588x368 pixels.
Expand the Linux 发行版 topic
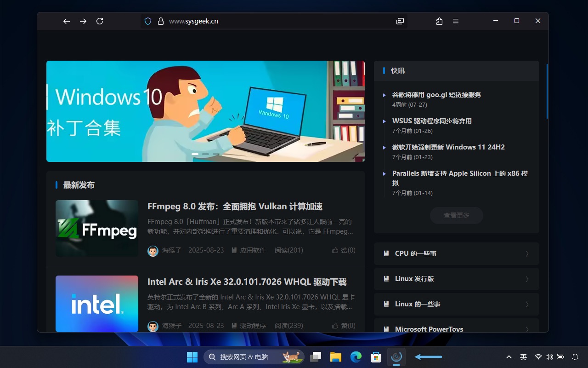[x=457, y=279]
